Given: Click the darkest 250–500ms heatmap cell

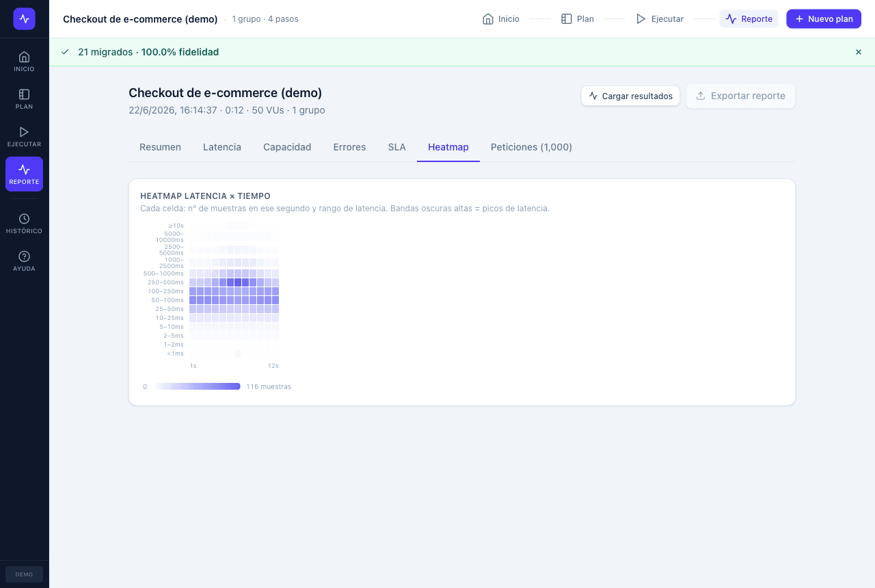Looking at the screenshot, I should pyautogui.click(x=238, y=282).
